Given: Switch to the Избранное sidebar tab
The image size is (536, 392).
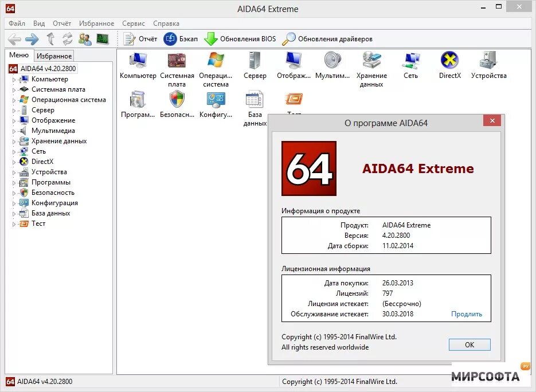Looking at the screenshot, I should pos(54,56).
